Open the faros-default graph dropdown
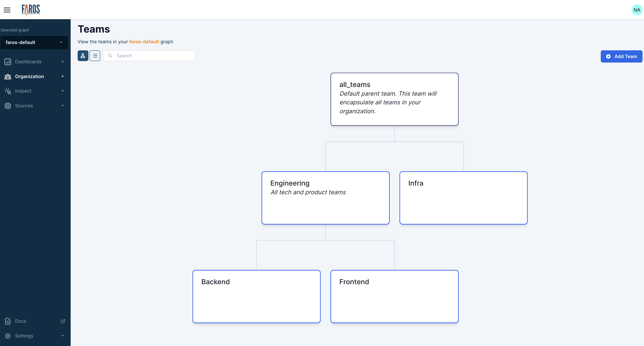 coord(34,43)
